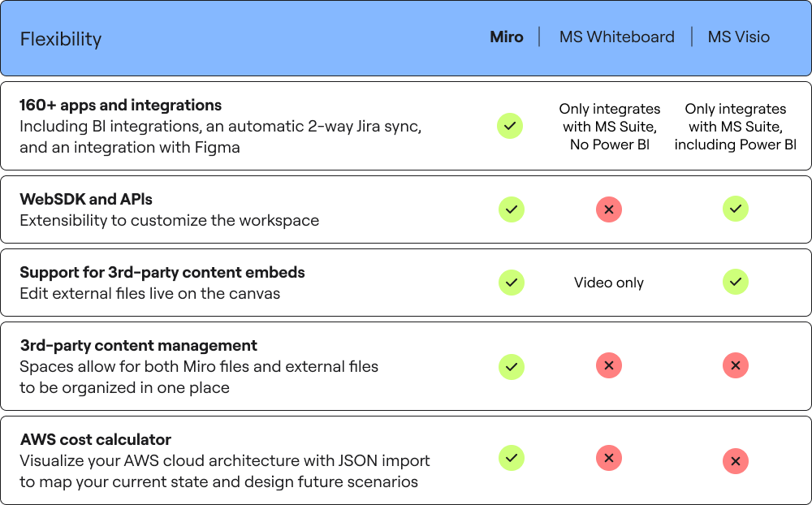The width and height of the screenshot is (812, 505).
Task: Click MS Visio's red X for AWS cost calculator
Action: click(736, 461)
